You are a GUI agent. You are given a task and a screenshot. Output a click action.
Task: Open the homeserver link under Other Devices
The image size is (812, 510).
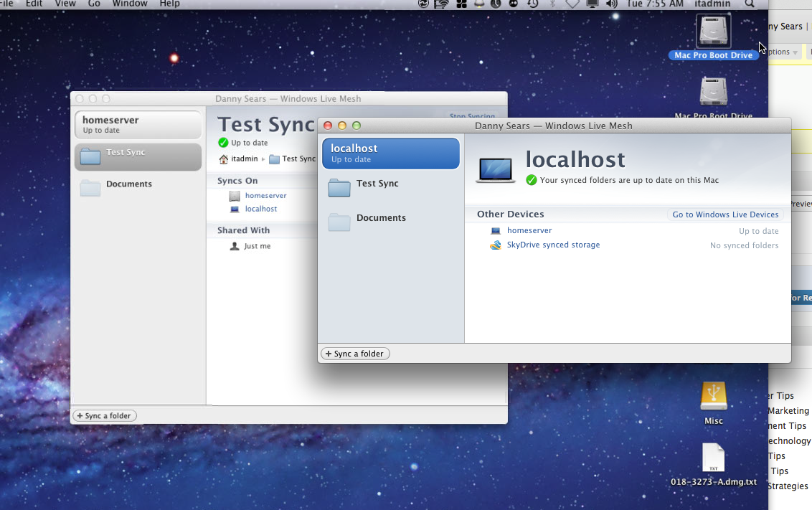529,230
